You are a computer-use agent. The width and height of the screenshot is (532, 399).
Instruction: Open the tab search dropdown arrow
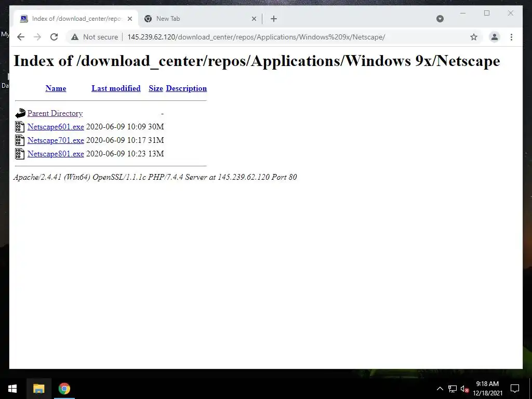440,19
